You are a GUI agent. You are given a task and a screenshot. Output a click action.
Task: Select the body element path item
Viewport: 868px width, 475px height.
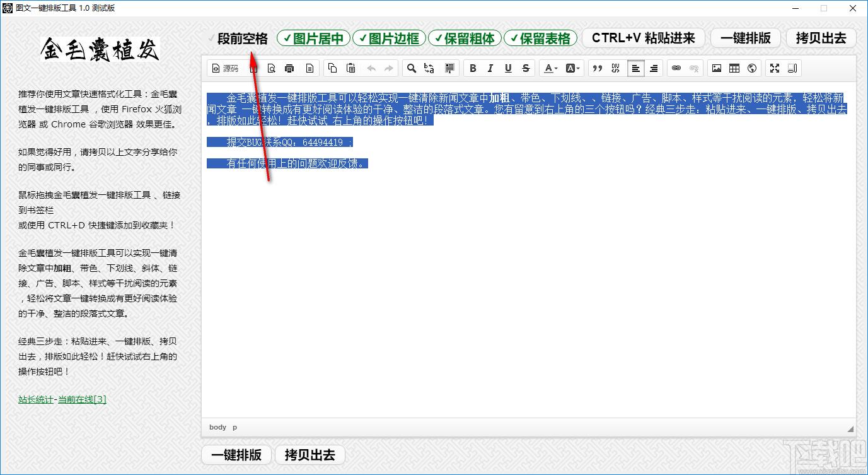(x=217, y=427)
